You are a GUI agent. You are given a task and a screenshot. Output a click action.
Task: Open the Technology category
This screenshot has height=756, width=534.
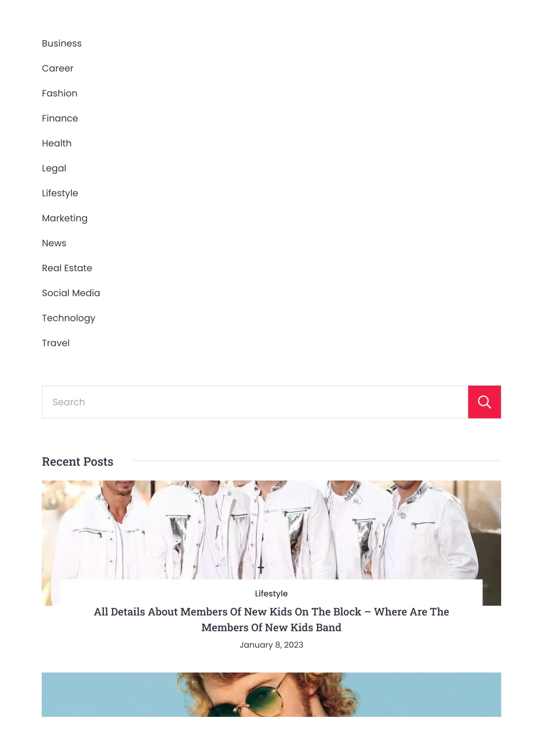point(69,318)
